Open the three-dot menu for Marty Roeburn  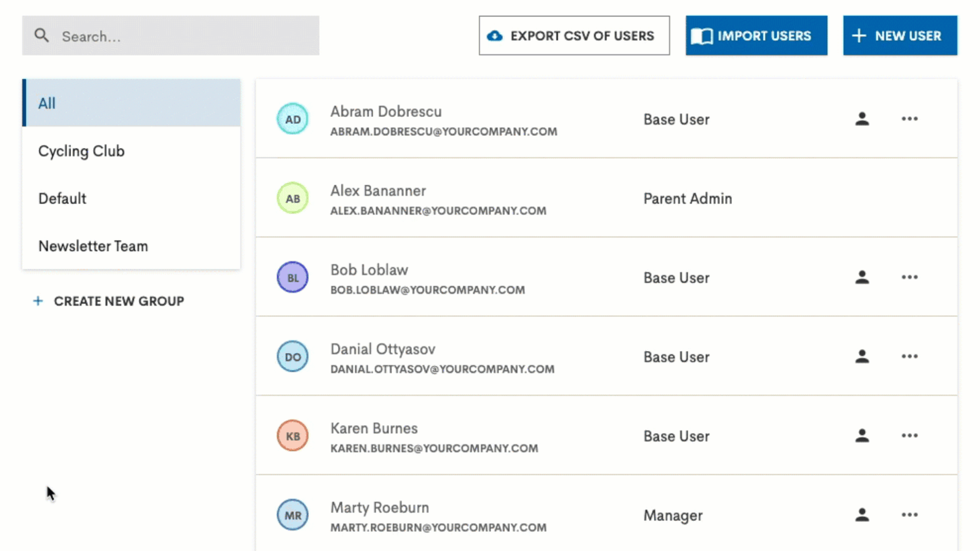910,515
